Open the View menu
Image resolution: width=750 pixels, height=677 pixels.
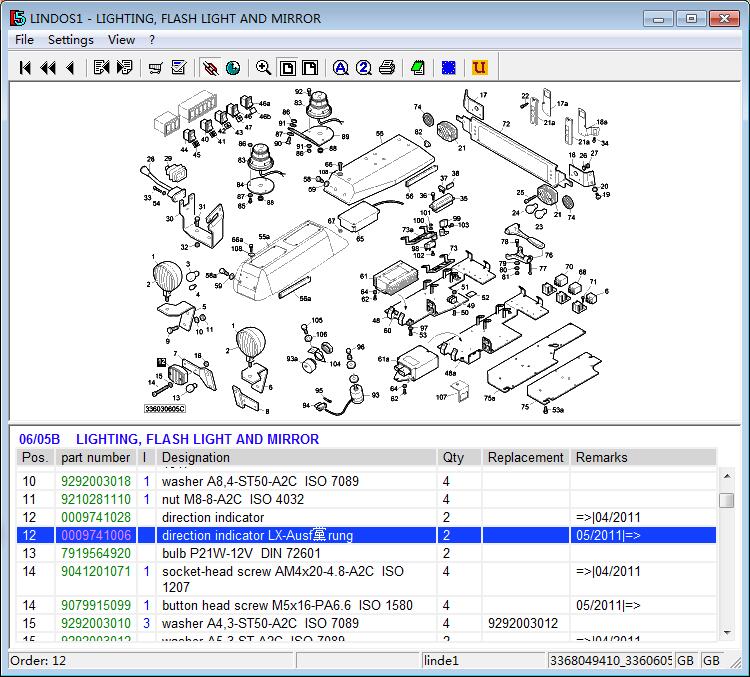121,40
